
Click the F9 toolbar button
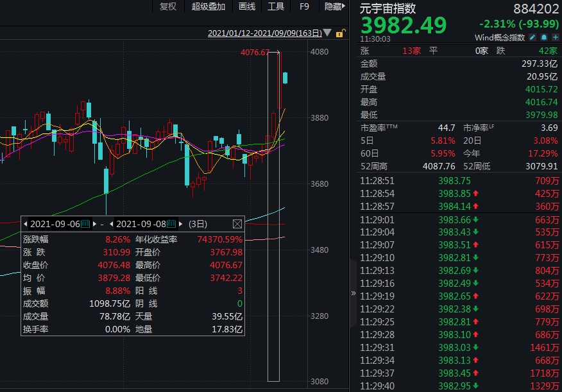(304, 6)
